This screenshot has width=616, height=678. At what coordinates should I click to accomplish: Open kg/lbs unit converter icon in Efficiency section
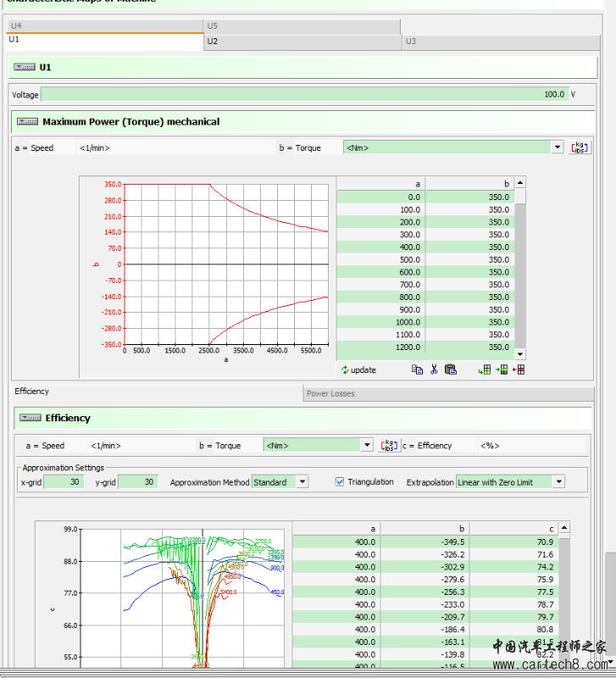pyautogui.click(x=389, y=446)
